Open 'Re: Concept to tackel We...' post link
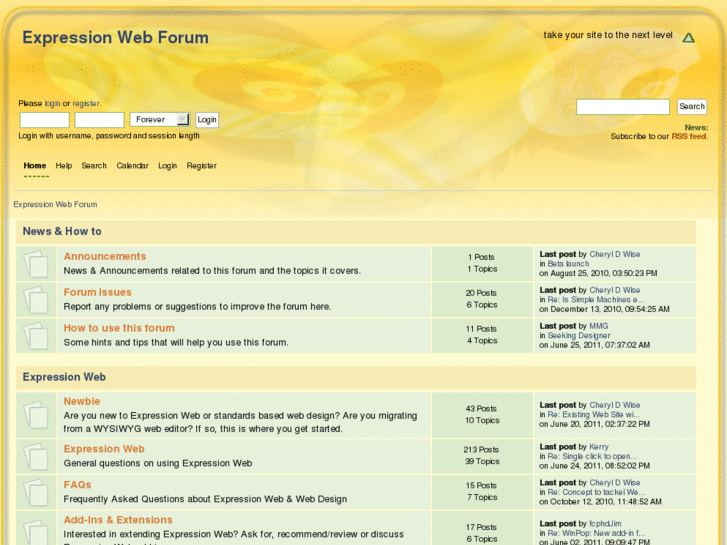The width and height of the screenshot is (727, 545). pyautogui.click(x=596, y=492)
